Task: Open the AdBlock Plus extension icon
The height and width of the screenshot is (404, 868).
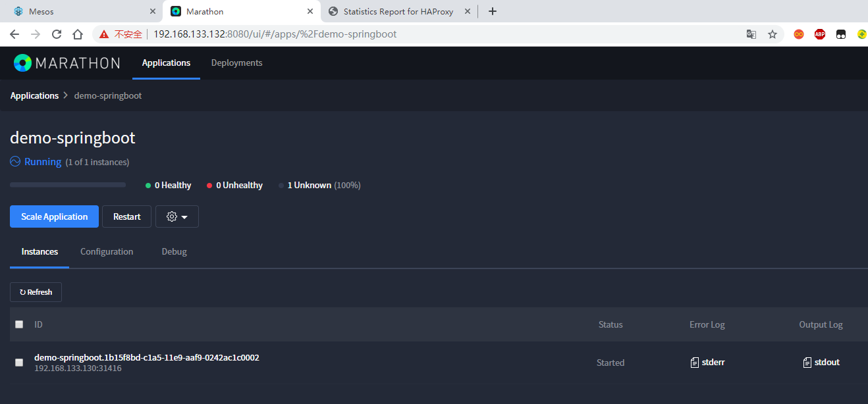Action: click(819, 34)
